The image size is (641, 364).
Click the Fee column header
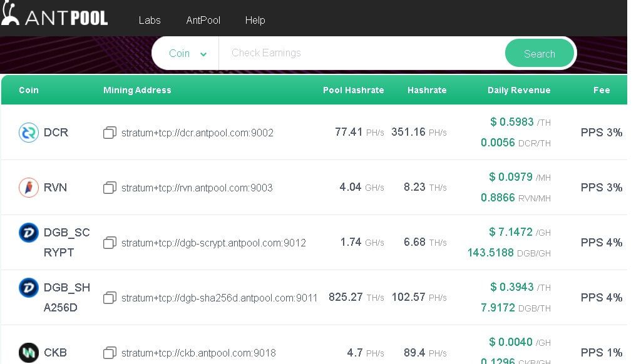click(602, 90)
